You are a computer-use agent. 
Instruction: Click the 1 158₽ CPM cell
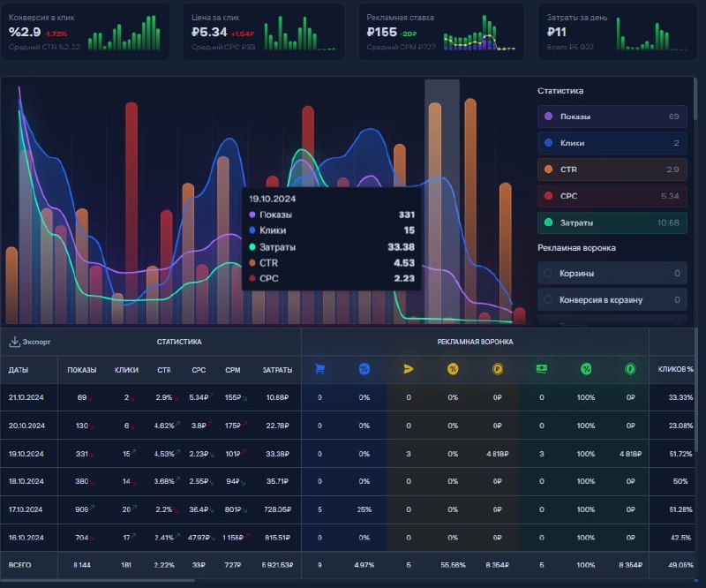click(233, 538)
